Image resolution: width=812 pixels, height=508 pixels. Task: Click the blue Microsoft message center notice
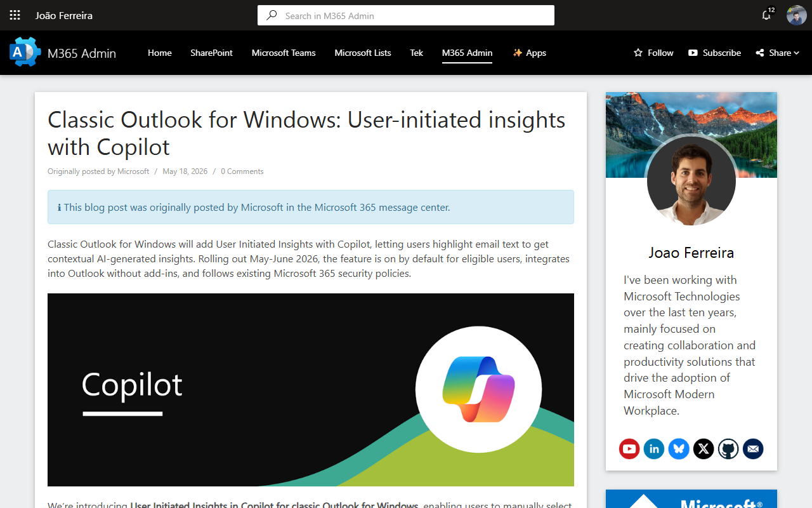pyautogui.click(x=311, y=207)
